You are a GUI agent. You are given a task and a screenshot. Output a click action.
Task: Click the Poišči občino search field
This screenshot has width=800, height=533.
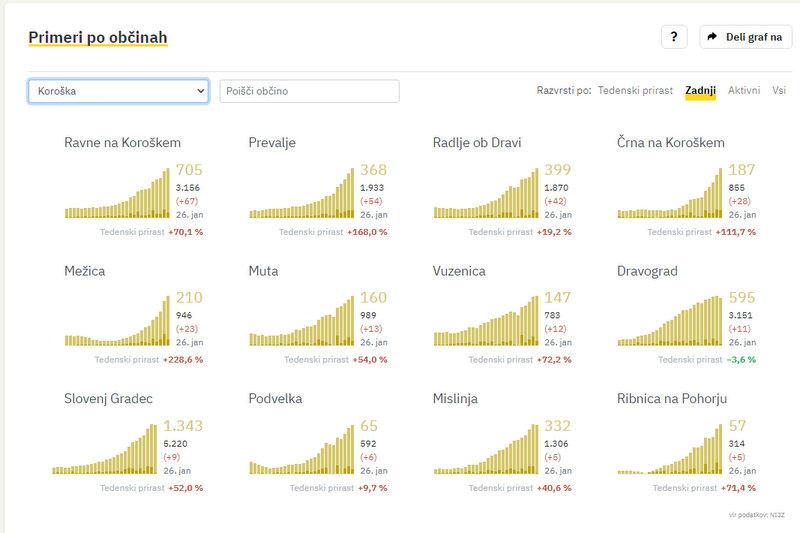[x=309, y=91]
